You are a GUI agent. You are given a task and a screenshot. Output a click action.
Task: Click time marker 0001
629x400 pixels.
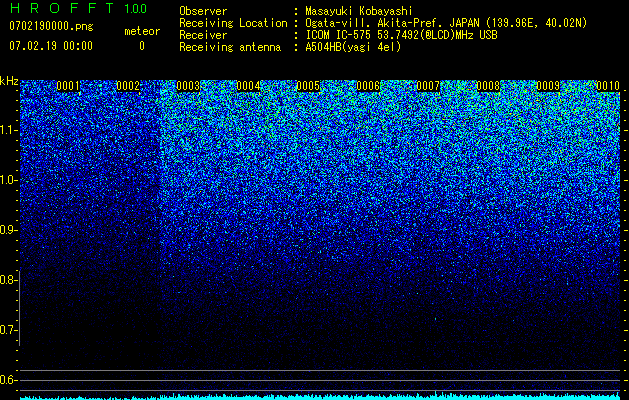pos(68,86)
